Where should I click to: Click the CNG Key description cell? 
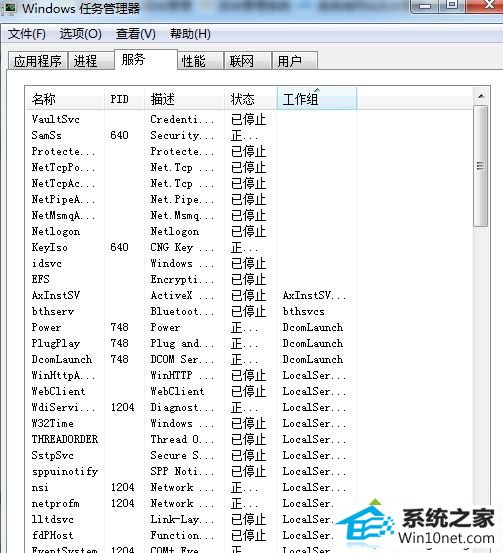[x=182, y=247]
